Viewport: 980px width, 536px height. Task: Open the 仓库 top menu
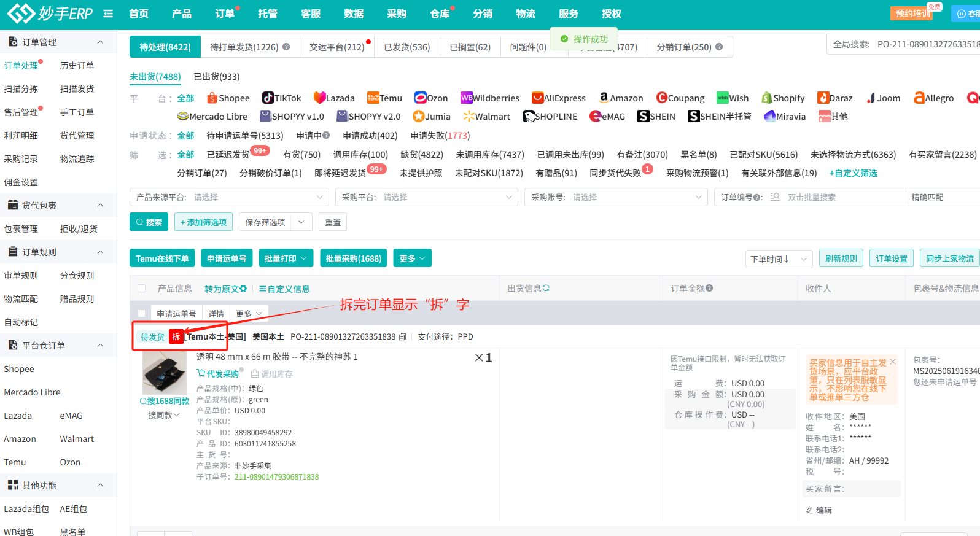point(440,14)
